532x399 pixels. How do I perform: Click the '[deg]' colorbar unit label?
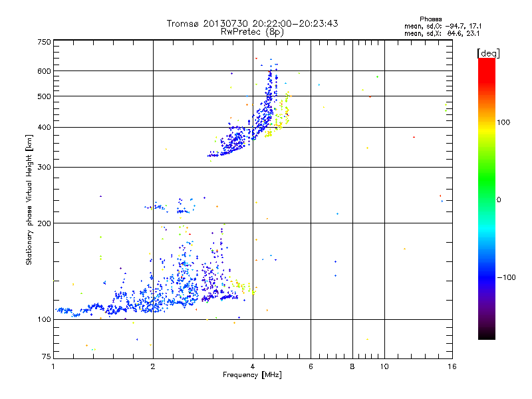(488, 53)
